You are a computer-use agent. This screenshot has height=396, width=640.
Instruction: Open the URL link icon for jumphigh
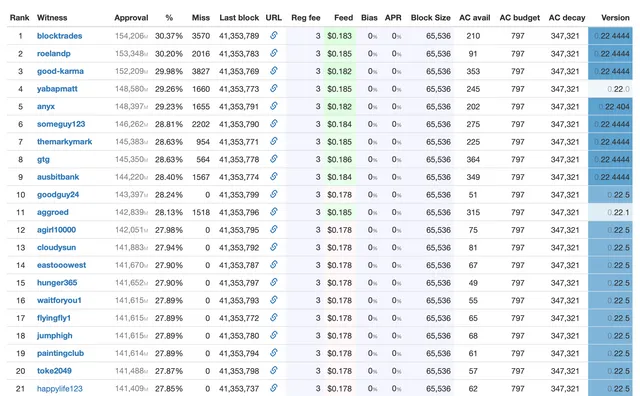click(x=274, y=335)
